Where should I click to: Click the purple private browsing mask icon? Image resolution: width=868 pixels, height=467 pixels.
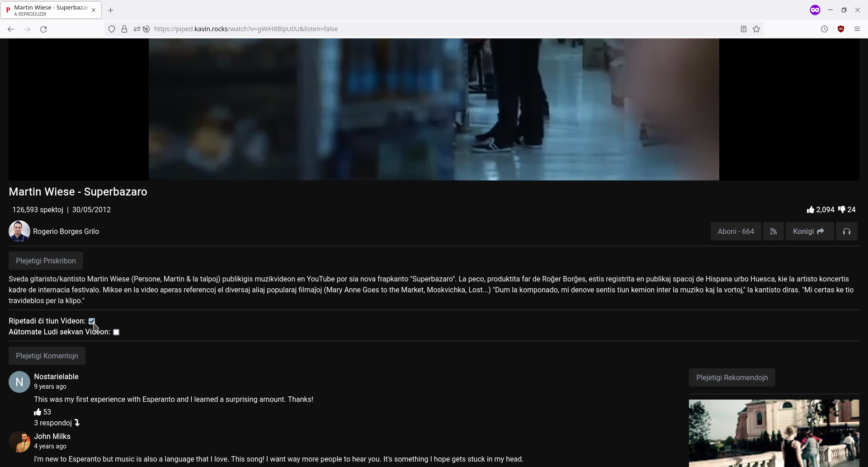(x=815, y=10)
